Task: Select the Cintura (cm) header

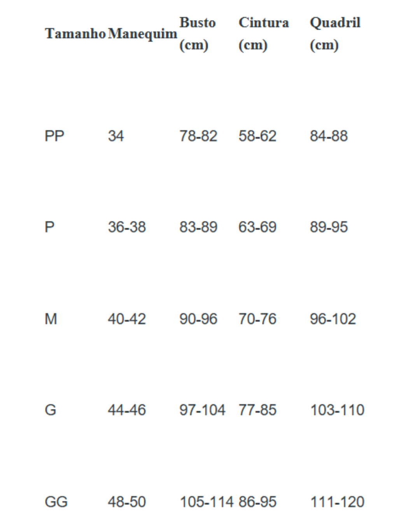Action: [x=263, y=33]
